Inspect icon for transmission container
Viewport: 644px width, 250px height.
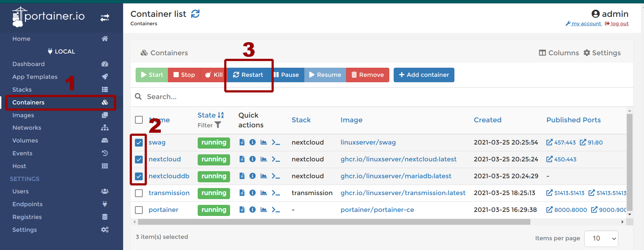point(252,193)
